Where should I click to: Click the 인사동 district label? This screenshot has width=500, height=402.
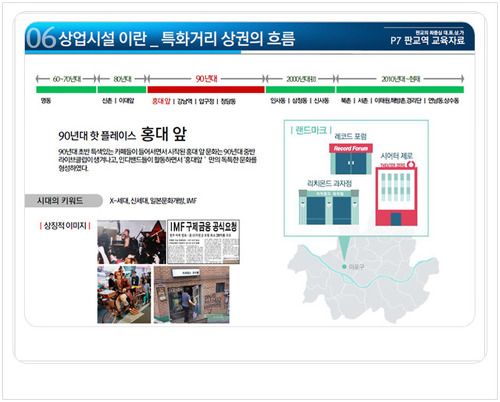tap(278, 100)
